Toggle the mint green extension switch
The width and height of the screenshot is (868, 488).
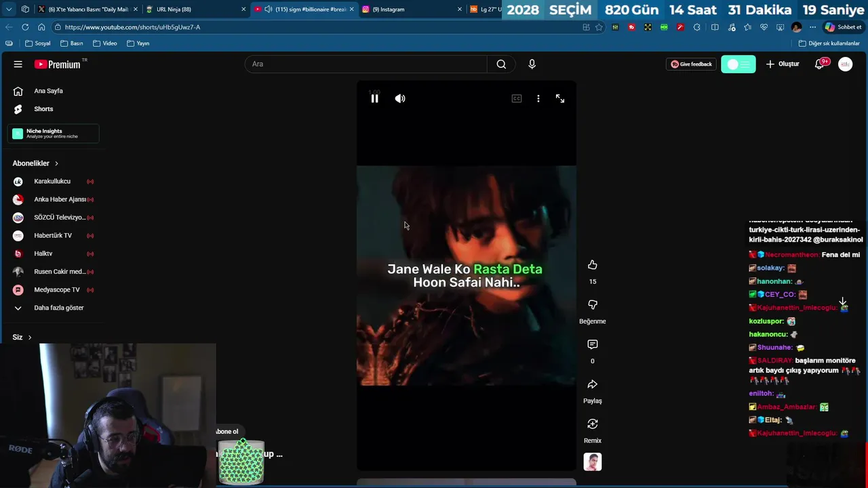point(738,64)
